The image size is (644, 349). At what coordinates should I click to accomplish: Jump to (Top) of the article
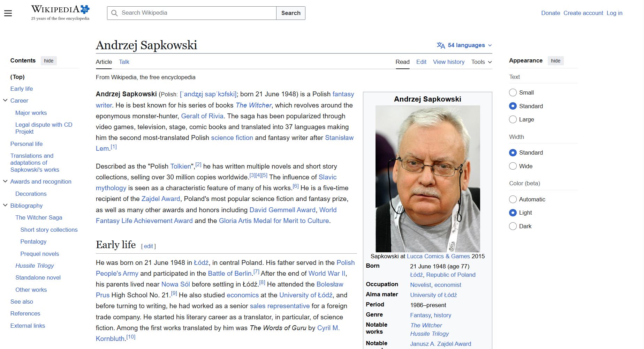tap(17, 77)
